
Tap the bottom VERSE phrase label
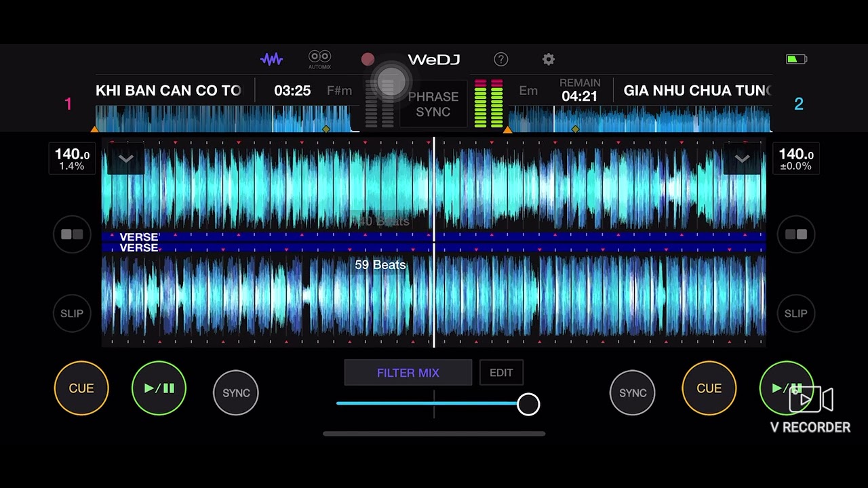click(139, 248)
